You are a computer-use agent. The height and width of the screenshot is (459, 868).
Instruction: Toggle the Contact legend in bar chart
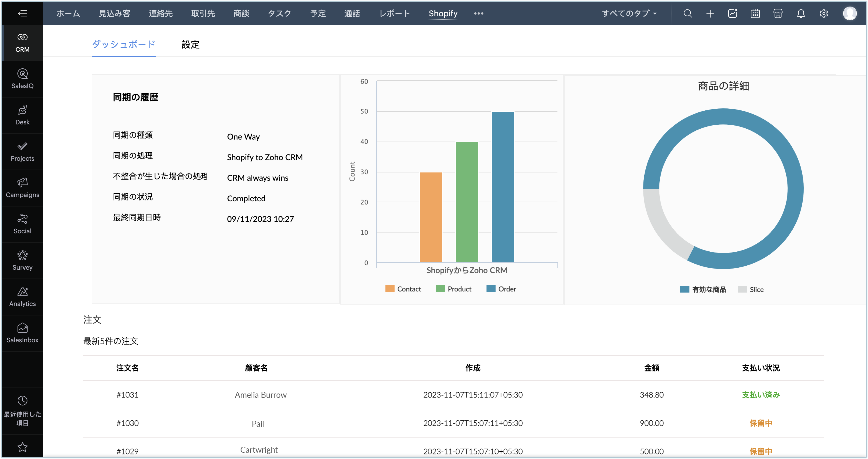point(409,289)
